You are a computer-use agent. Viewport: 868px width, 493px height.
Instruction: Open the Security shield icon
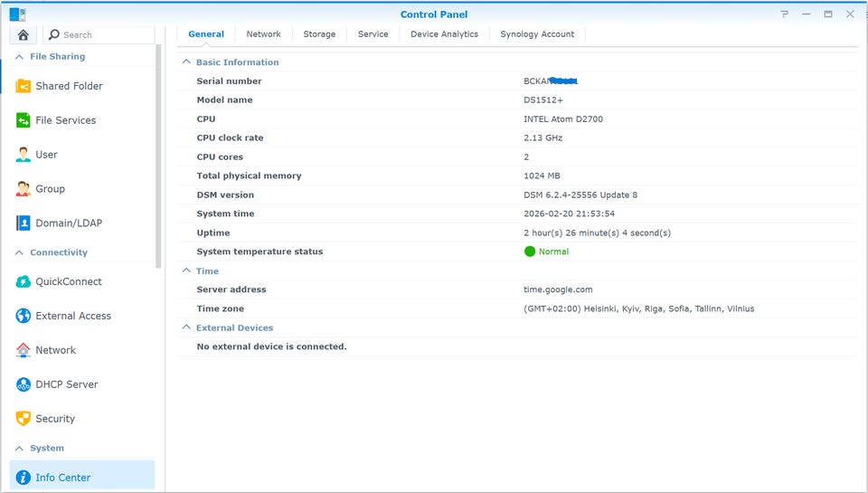(24, 419)
